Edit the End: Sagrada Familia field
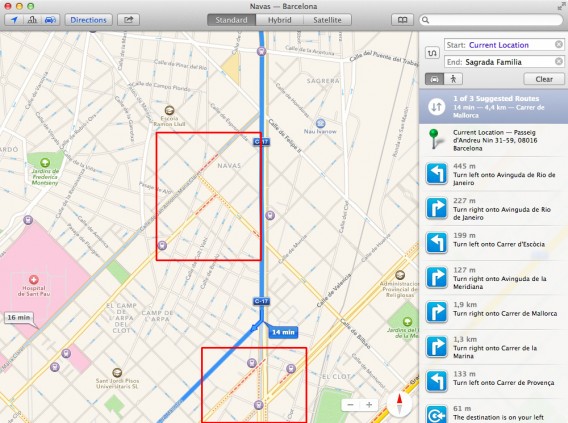Image resolution: width=568 pixels, height=423 pixels. [504, 62]
